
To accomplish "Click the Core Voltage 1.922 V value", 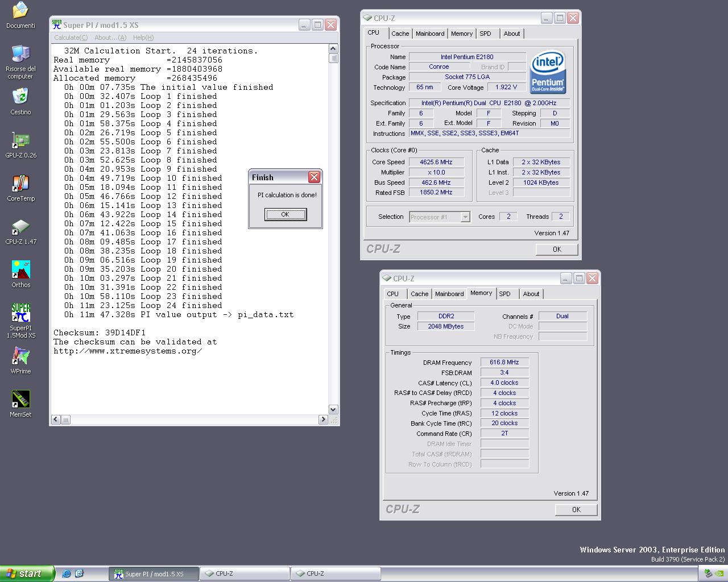I will click(x=506, y=87).
